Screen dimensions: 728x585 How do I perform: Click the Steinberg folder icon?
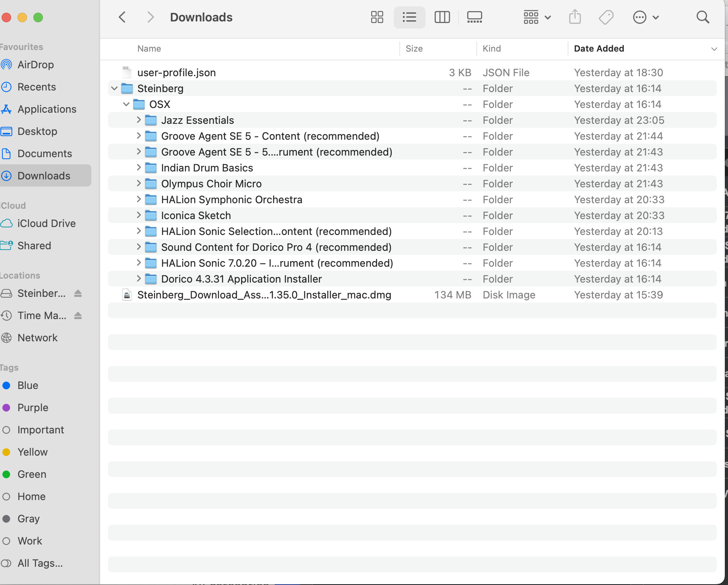[x=127, y=88]
